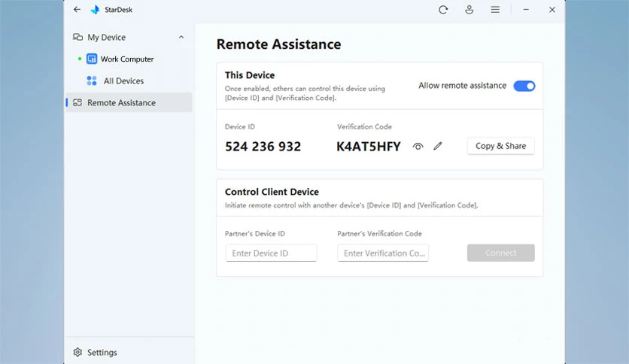Click the Allow remote assistance label

(462, 86)
